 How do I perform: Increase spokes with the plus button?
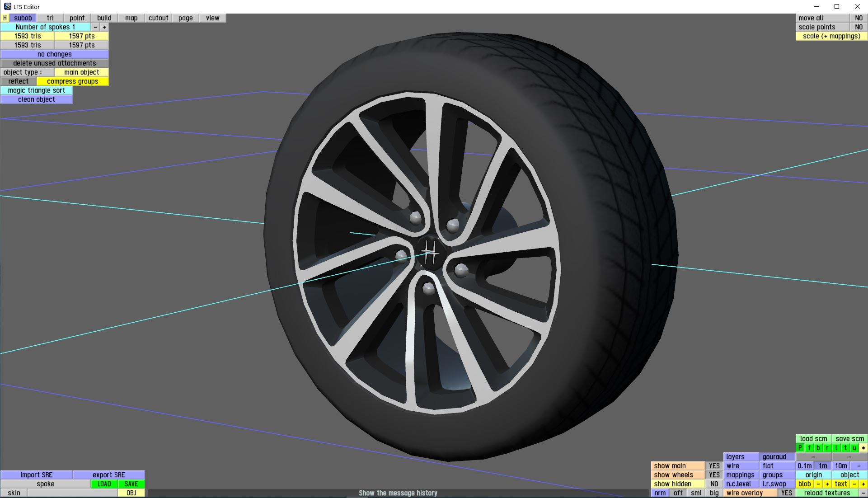104,27
